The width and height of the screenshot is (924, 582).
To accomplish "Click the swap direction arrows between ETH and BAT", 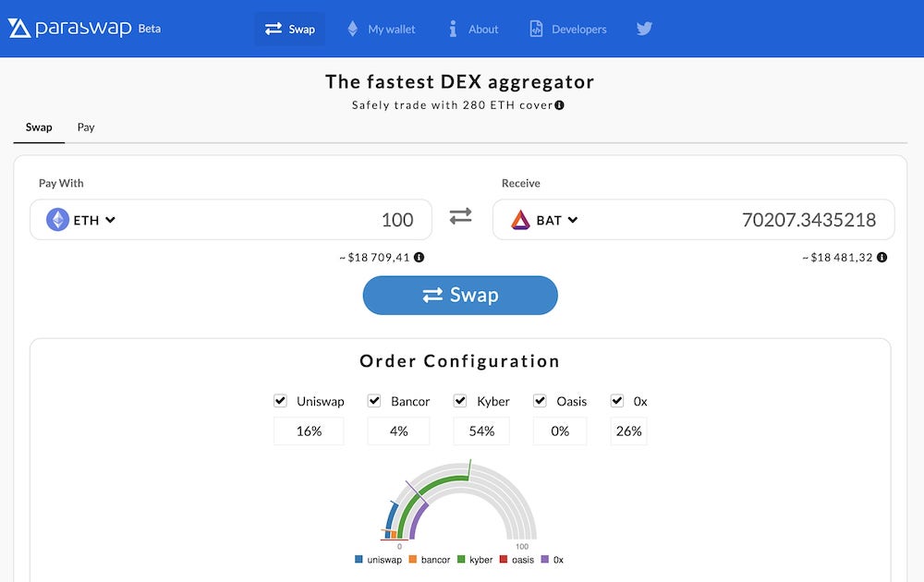I will [x=460, y=214].
